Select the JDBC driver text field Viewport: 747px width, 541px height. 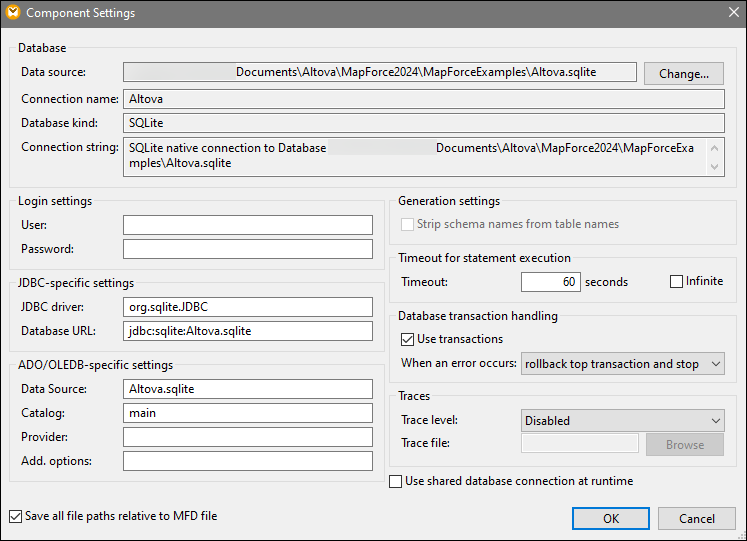(x=247, y=307)
